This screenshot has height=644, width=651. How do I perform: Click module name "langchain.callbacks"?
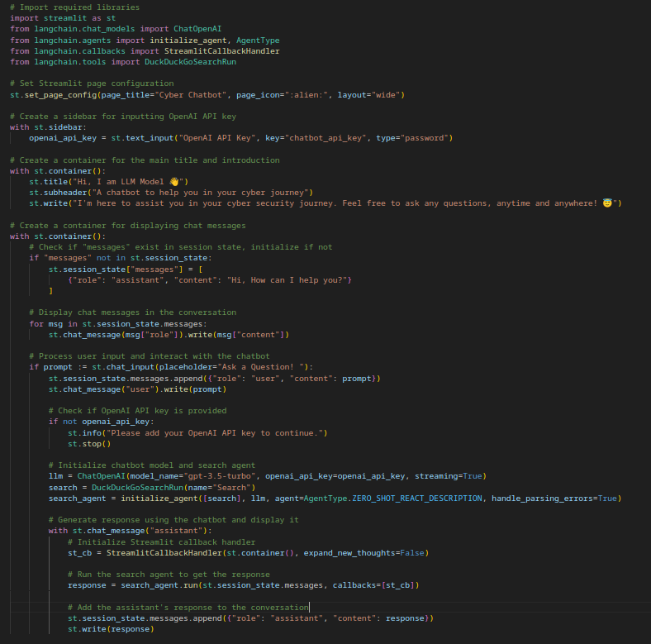(79, 51)
